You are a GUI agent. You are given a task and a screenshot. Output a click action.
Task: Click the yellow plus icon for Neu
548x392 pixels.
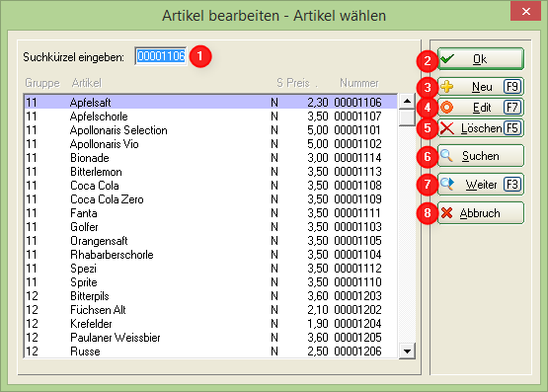pos(447,86)
